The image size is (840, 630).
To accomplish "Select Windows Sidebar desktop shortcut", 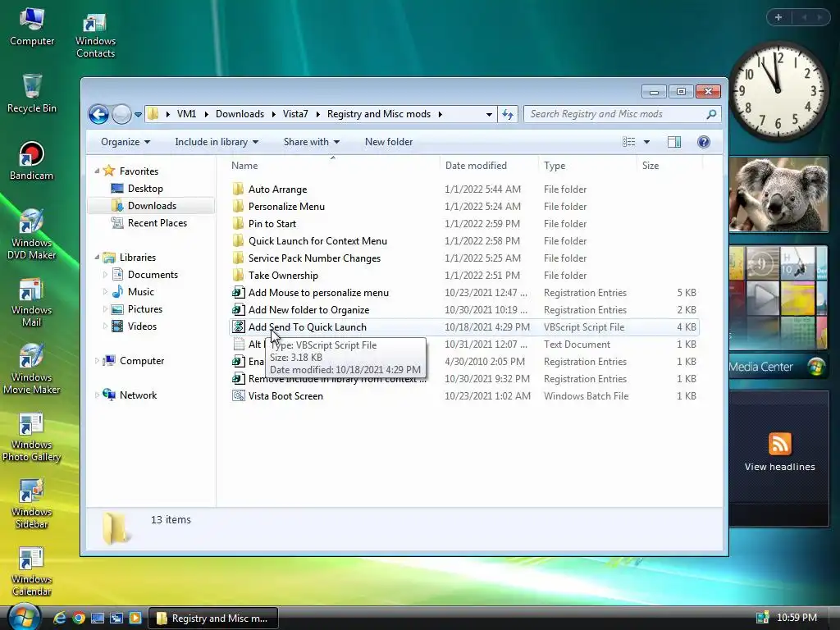I will 31,504.
